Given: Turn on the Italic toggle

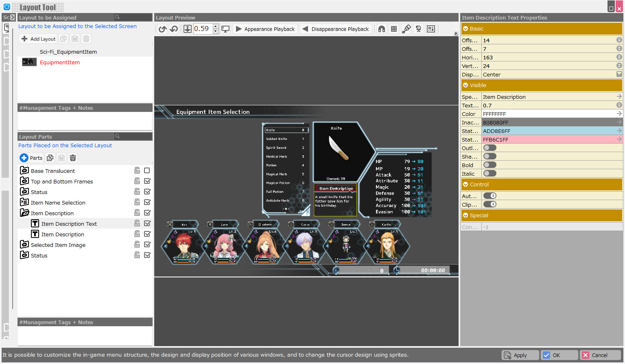Looking at the screenshot, I should pyautogui.click(x=490, y=173).
